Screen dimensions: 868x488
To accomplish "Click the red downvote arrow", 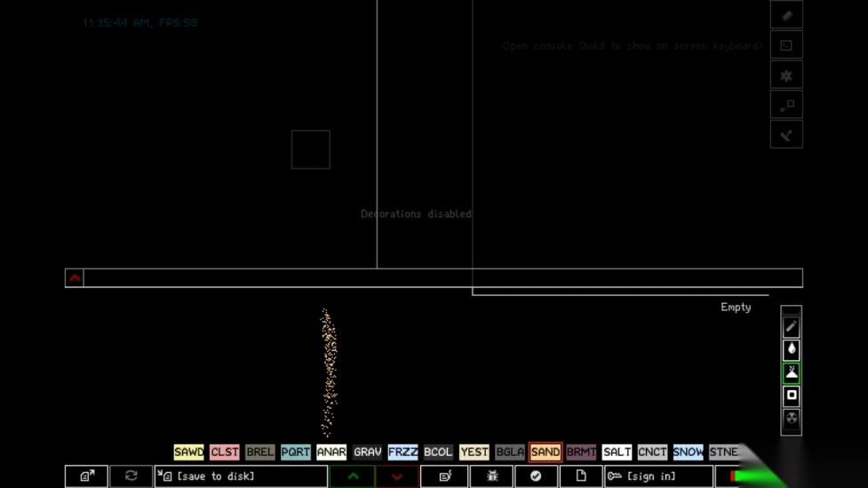I will click(x=397, y=476).
